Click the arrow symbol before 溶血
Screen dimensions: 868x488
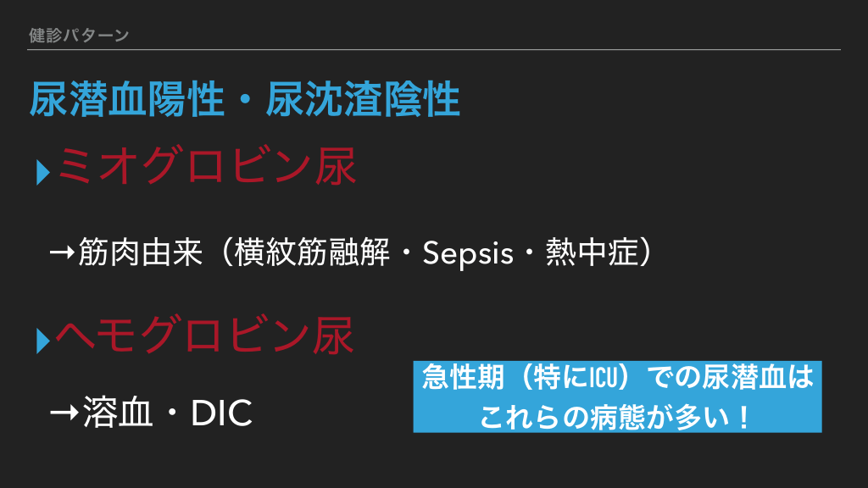64,413
